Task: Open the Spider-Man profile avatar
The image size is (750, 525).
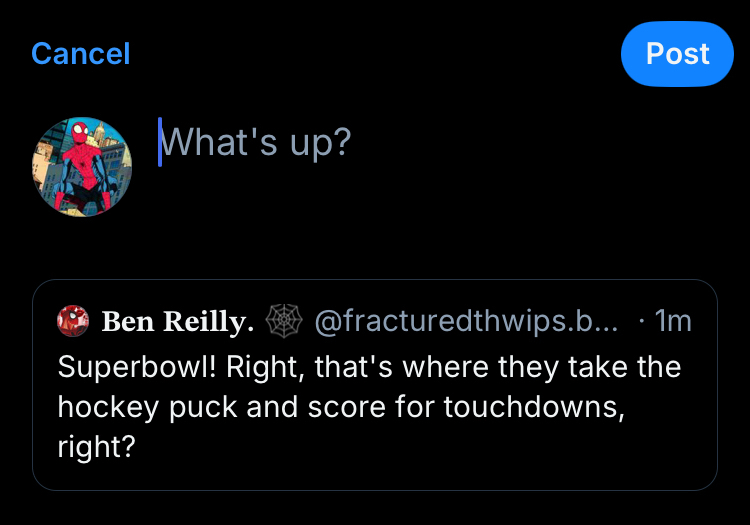Action: coord(82,168)
